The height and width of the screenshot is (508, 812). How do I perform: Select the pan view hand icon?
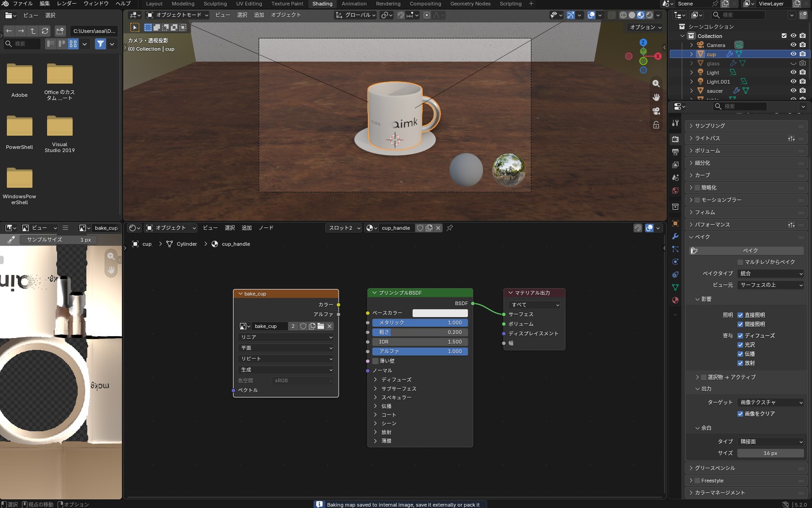(x=656, y=97)
